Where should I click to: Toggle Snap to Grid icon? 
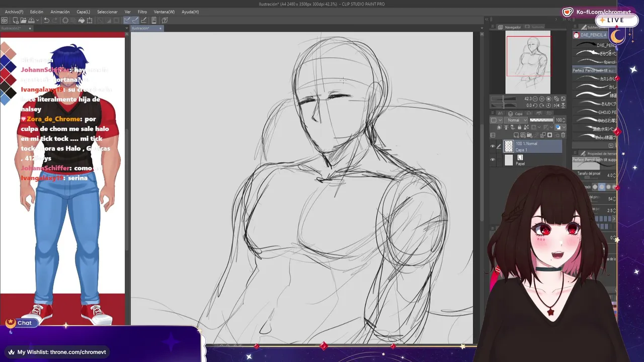coord(144,20)
